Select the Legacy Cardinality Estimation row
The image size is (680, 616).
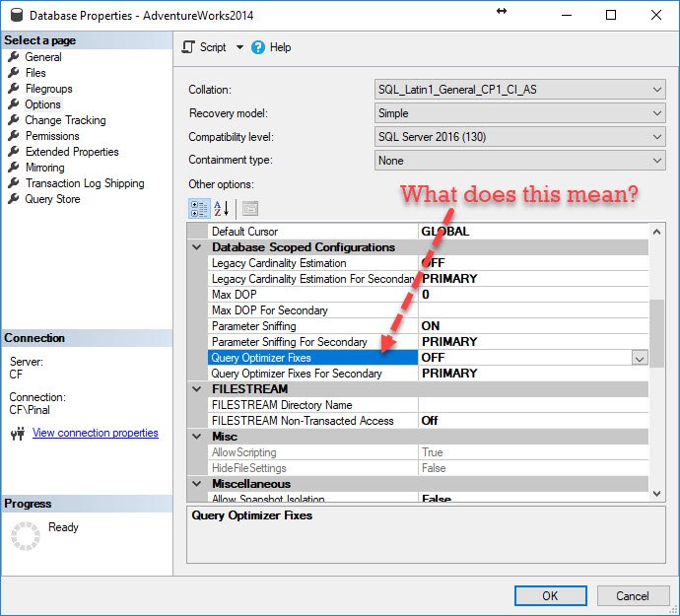(x=428, y=263)
